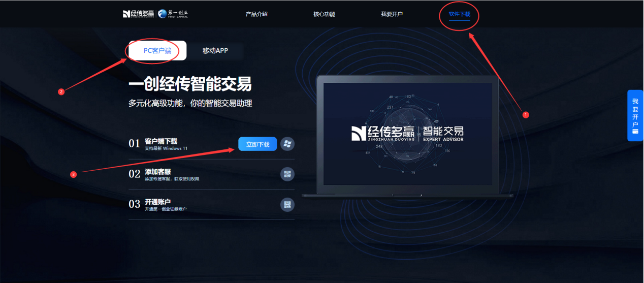644x283 pixels.
Task: Open the 产品介绍 menu item
Action: click(256, 14)
